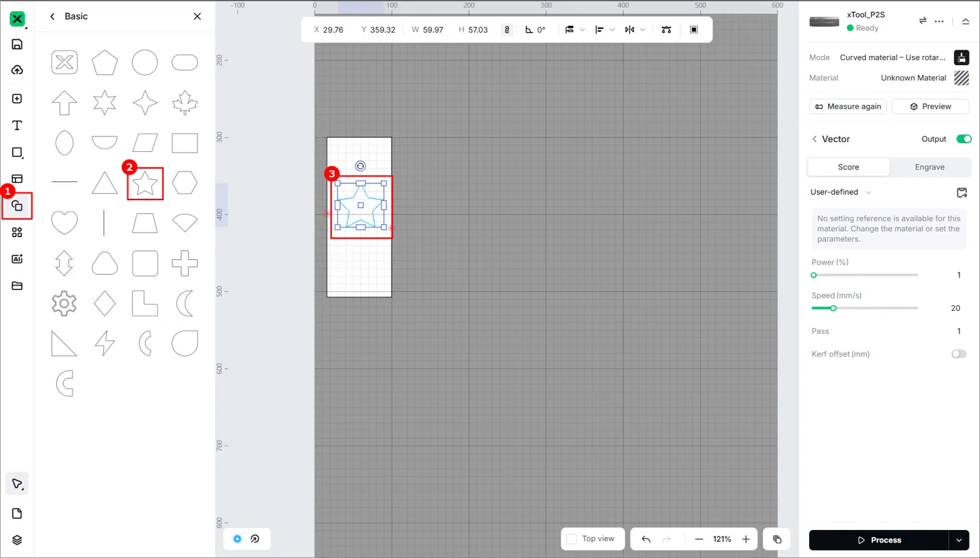Insert the crescent moon shape

click(x=185, y=304)
